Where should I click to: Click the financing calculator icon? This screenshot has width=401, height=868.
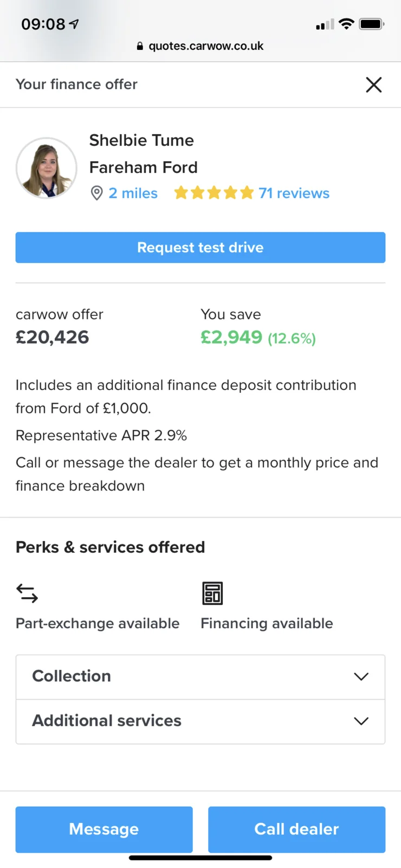click(x=212, y=593)
